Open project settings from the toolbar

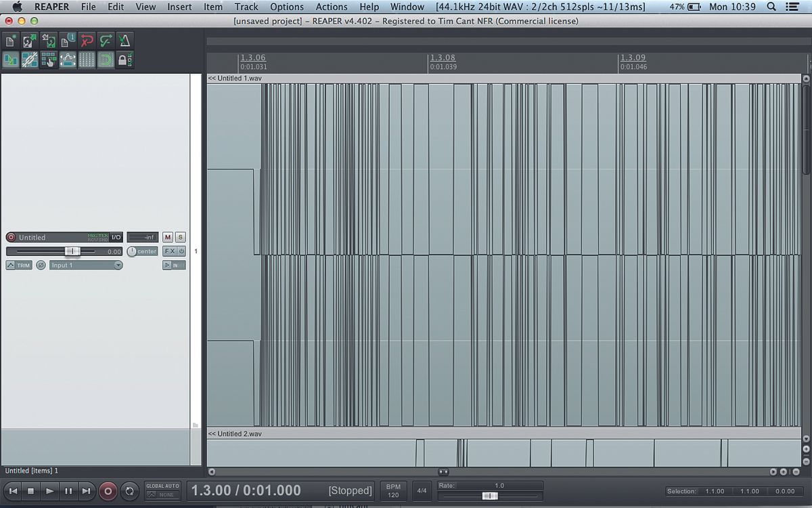[67, 41]
